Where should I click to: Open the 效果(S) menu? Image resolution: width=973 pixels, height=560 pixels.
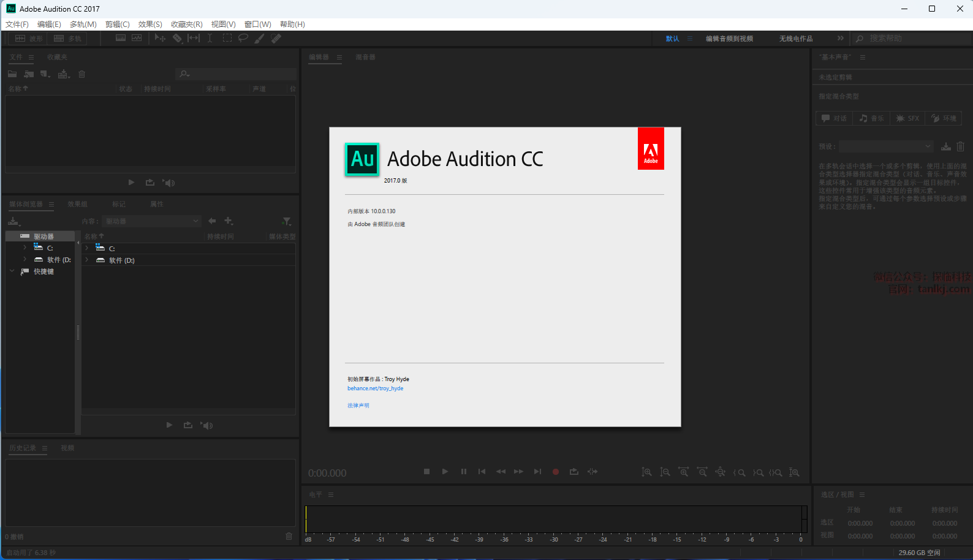150,25
